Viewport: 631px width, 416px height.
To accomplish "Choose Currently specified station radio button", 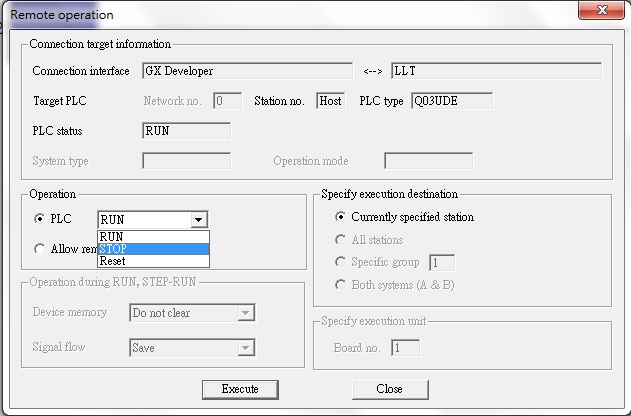I will [341, 217].
